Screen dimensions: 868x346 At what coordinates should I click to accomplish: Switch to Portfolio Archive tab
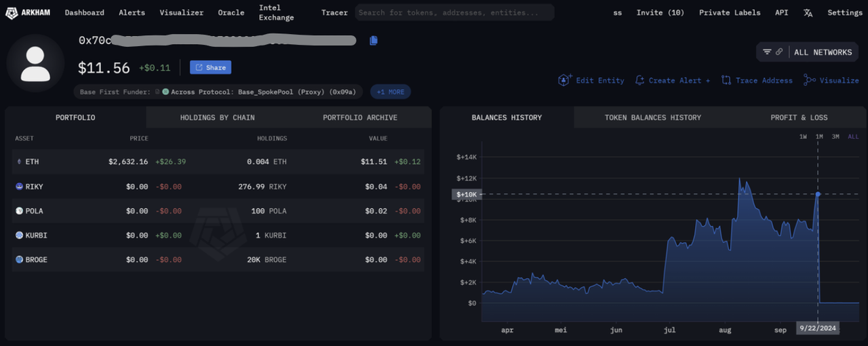360,117
